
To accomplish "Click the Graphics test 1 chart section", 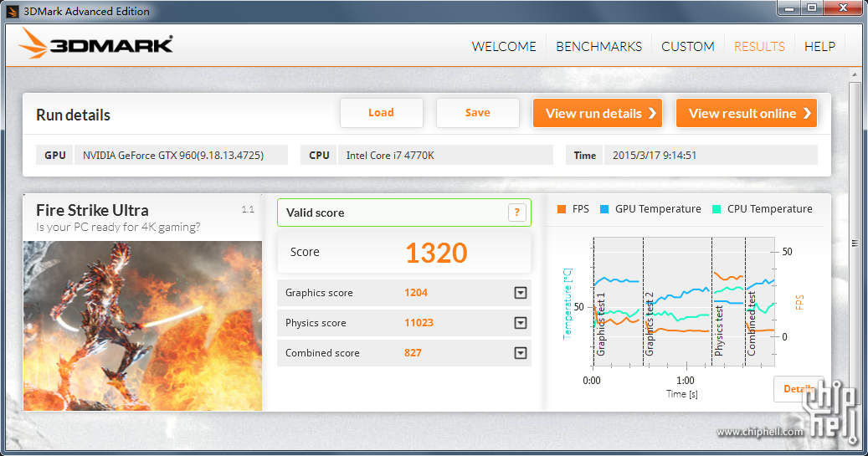I will coord(619,301).
